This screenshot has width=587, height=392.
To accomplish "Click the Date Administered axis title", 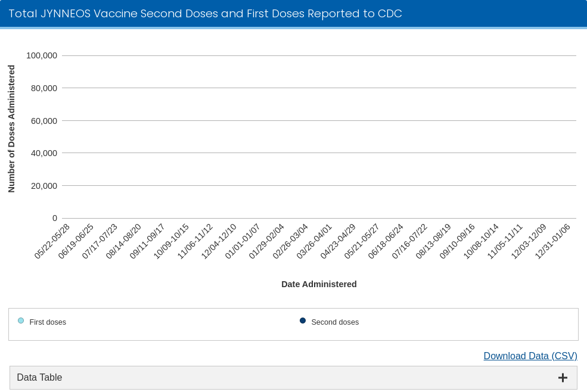I will point(319,284).
